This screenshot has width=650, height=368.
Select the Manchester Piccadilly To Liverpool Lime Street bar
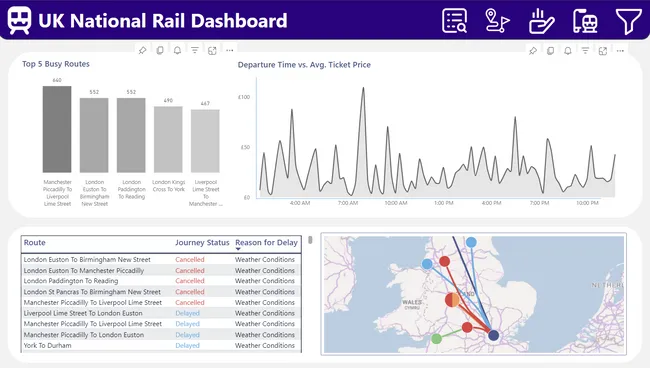[57, 129]
